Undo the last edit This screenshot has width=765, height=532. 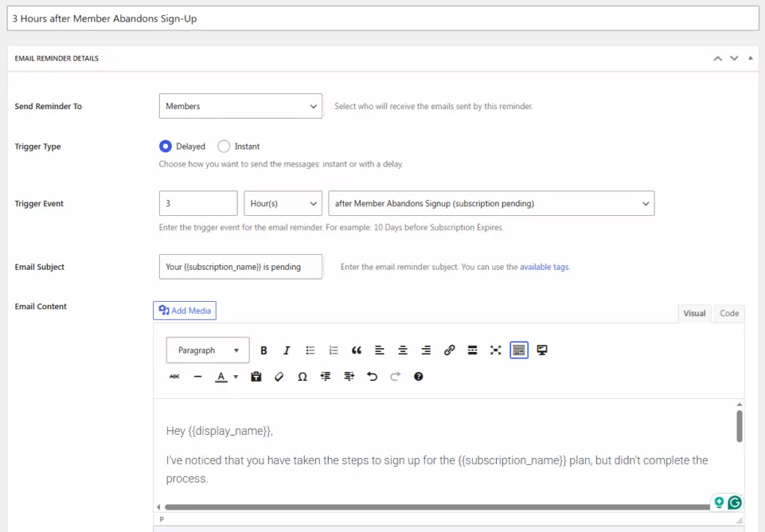tap(372, 377)
